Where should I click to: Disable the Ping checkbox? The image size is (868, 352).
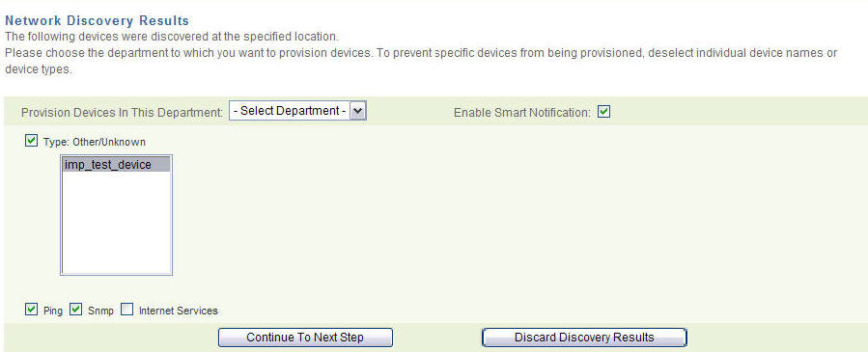31,310
